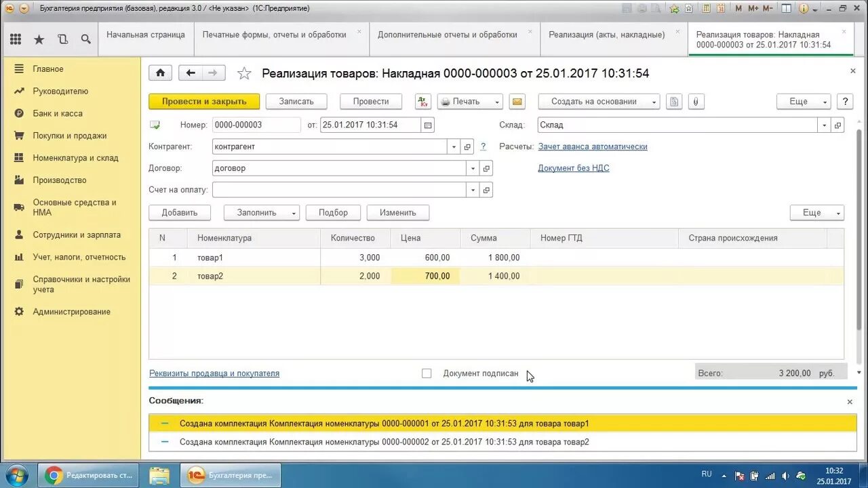Open help question mark button
This screenshot has width=868, height=488.
pyautogui.click(x=845, y=102)
